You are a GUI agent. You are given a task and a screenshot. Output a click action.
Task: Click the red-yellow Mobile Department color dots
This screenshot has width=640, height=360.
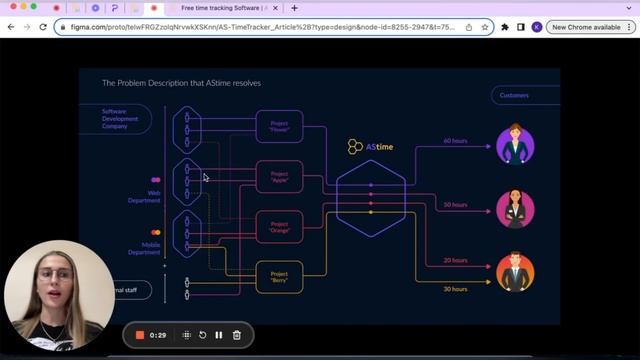tap(156, 232)
